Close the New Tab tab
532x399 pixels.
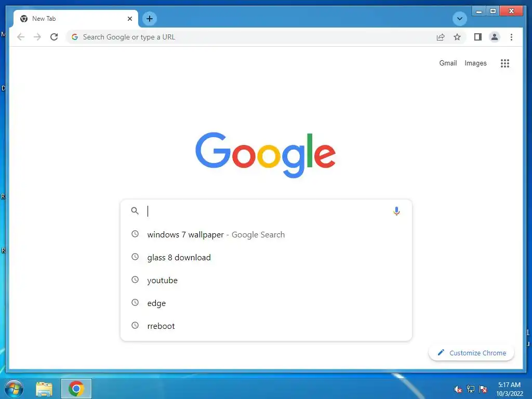point(129,19)
